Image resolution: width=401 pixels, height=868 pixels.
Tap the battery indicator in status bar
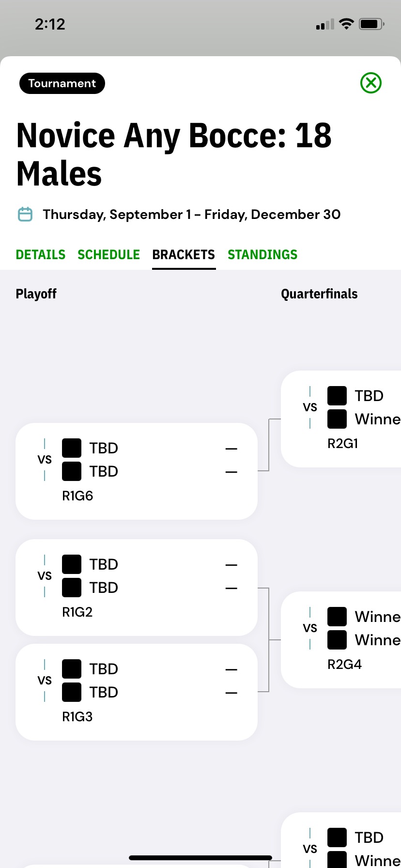tap(371, 24)
